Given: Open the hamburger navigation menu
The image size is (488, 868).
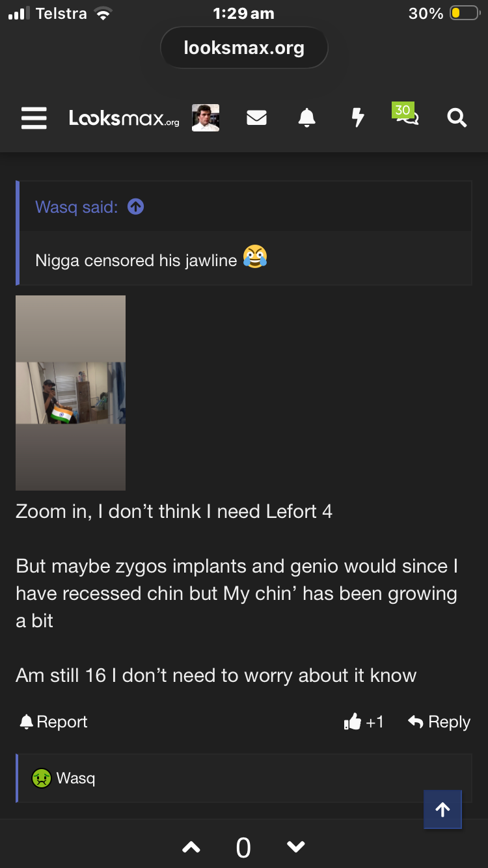Looking at the screenshot, I should click(34, 118).
